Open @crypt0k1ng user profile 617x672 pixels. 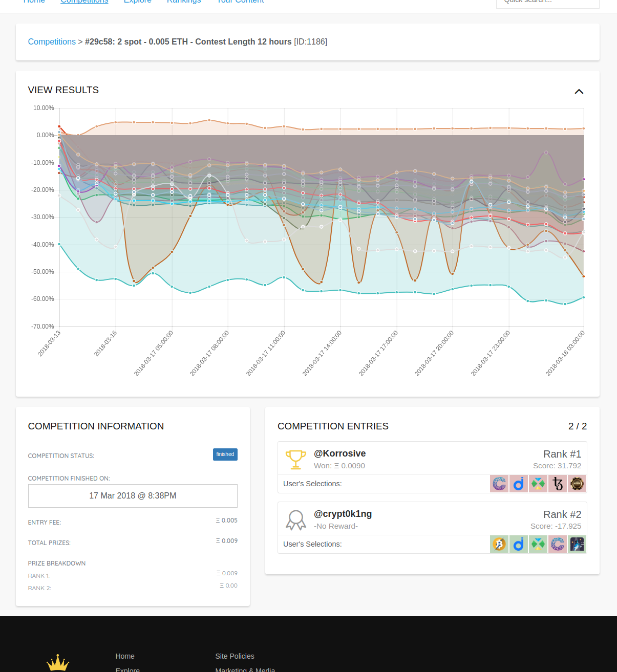tap(343, 514)
